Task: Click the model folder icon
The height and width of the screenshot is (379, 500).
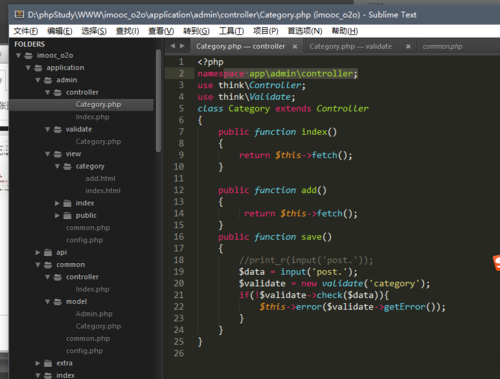Action: 58,302
